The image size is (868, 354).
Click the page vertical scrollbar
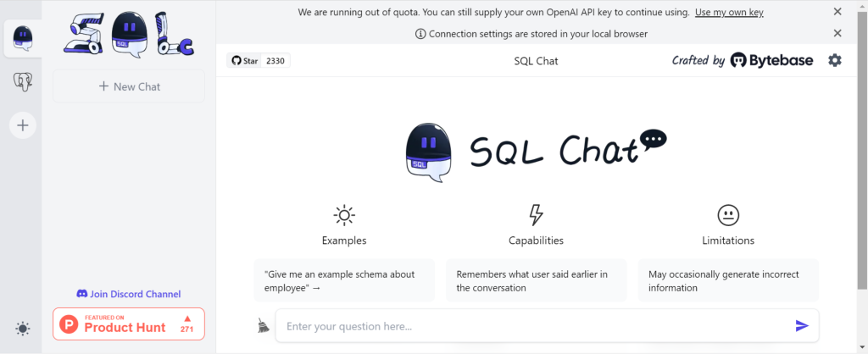pos(862,149)
